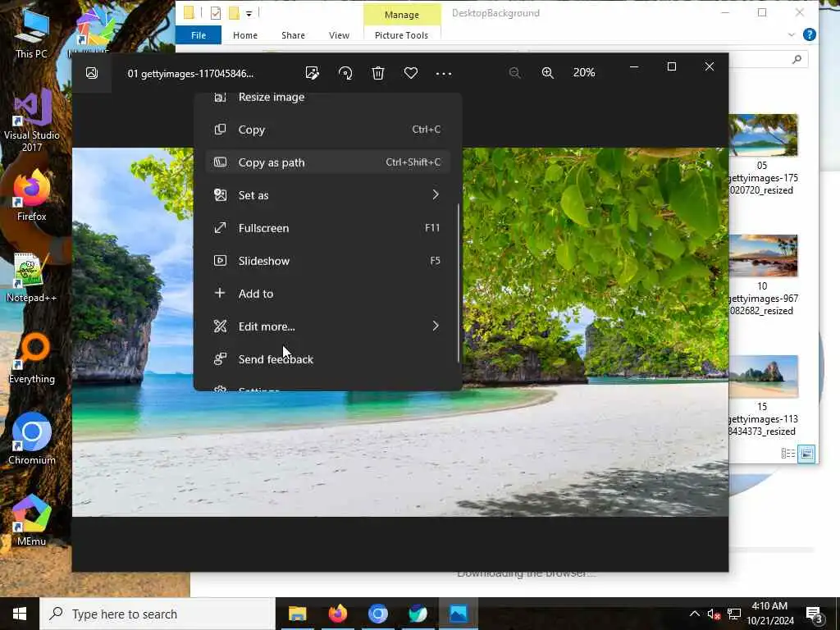Open the See more (three dots) menu
The image size is (840, 630).
pyautogui.click(x=444, y=73)
